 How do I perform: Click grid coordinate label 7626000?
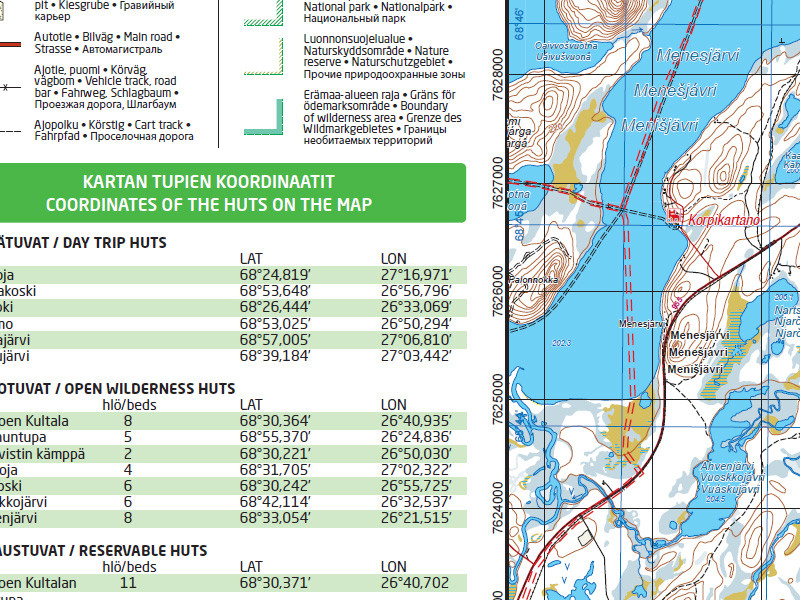[498, 291]
